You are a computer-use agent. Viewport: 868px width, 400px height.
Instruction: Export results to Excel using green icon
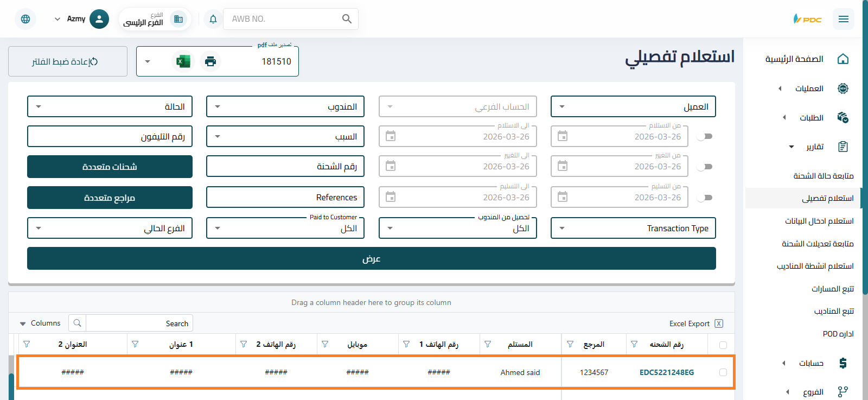pyautogui.click(x=183, y=61)
